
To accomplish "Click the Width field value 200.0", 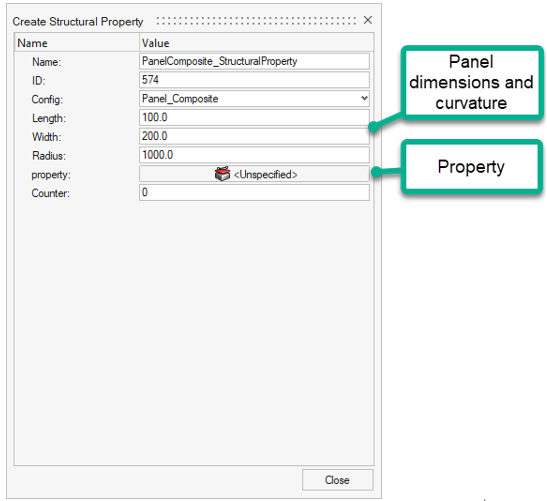I will 254,136.
